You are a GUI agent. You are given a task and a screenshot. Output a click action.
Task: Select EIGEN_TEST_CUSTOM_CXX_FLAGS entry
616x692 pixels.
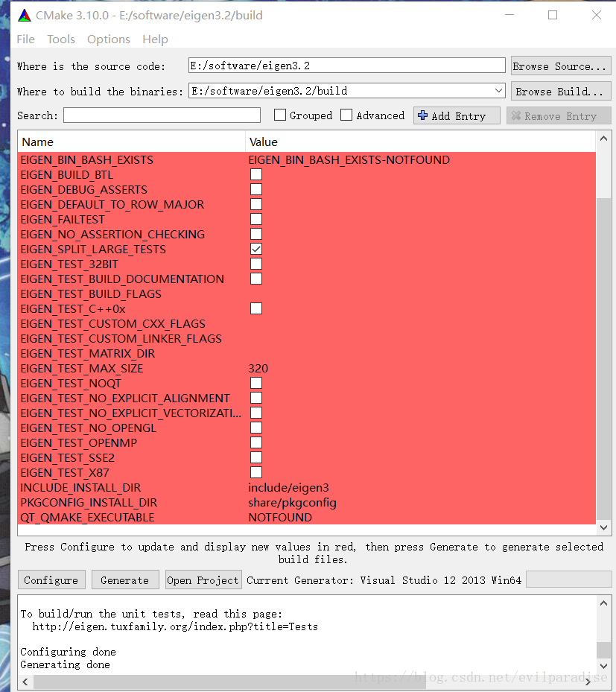[x=113, y=323]
